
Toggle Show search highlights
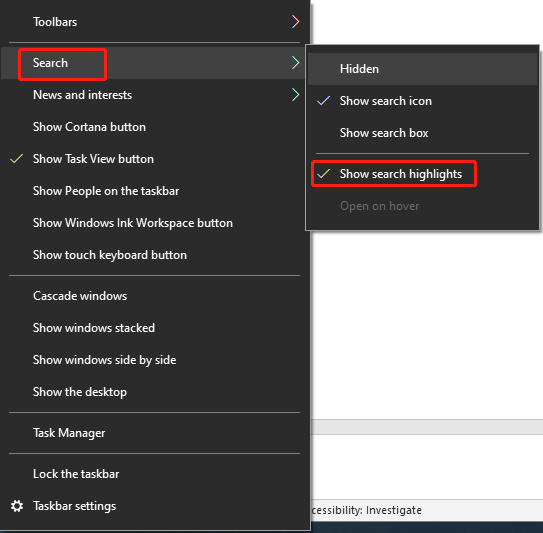pos(422,174)
